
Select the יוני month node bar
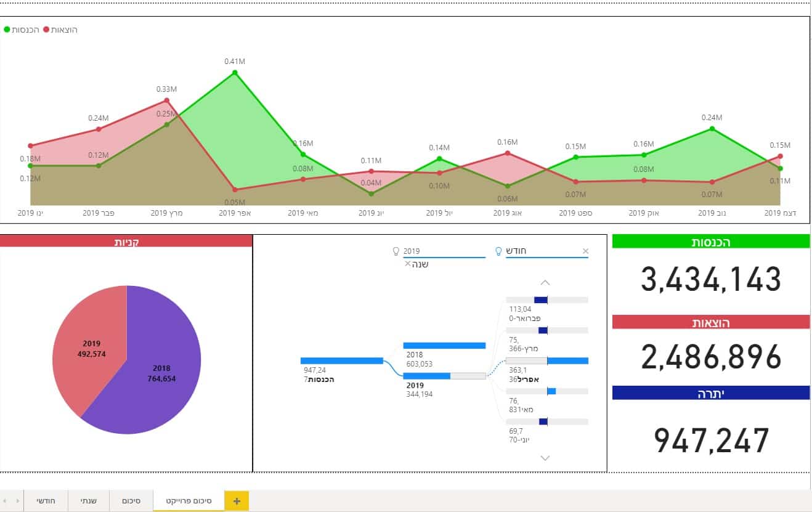(547, 421)
